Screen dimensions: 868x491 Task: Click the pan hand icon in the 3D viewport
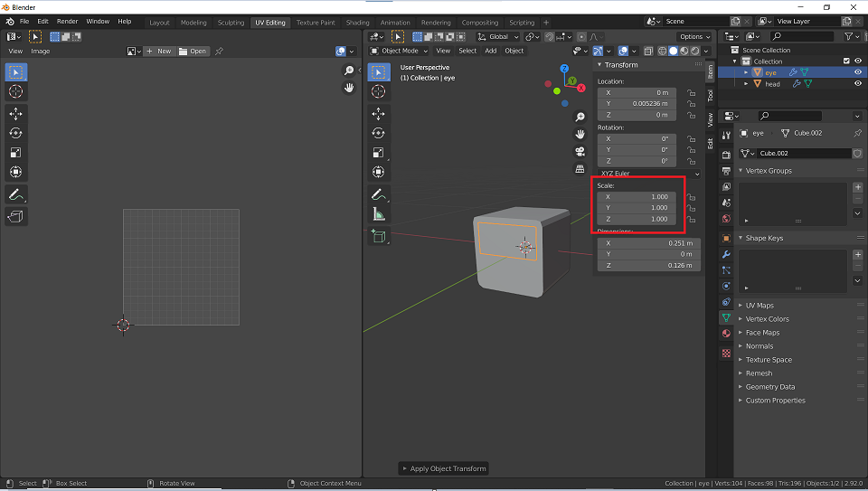pyautogui.click(x=580, y=134)
